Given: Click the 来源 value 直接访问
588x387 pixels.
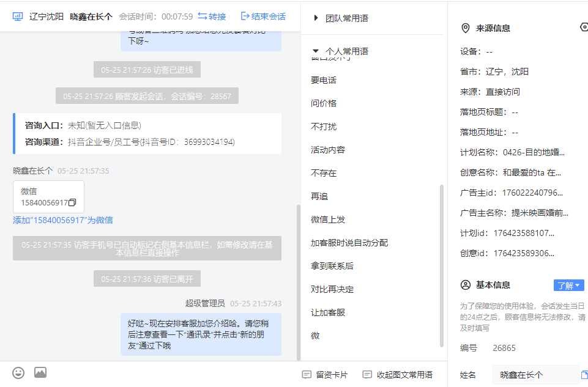Looking at the screenshot, I should tap(502, 92).
